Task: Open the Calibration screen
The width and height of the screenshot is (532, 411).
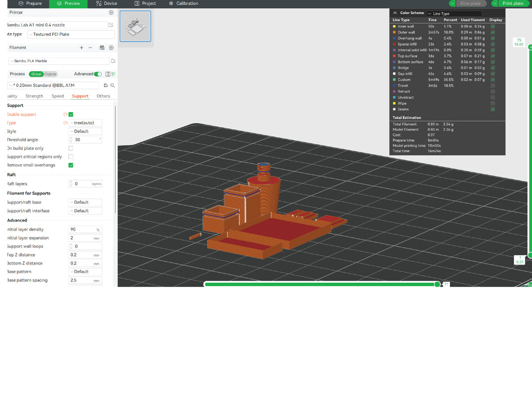Action: click(183, 4)
